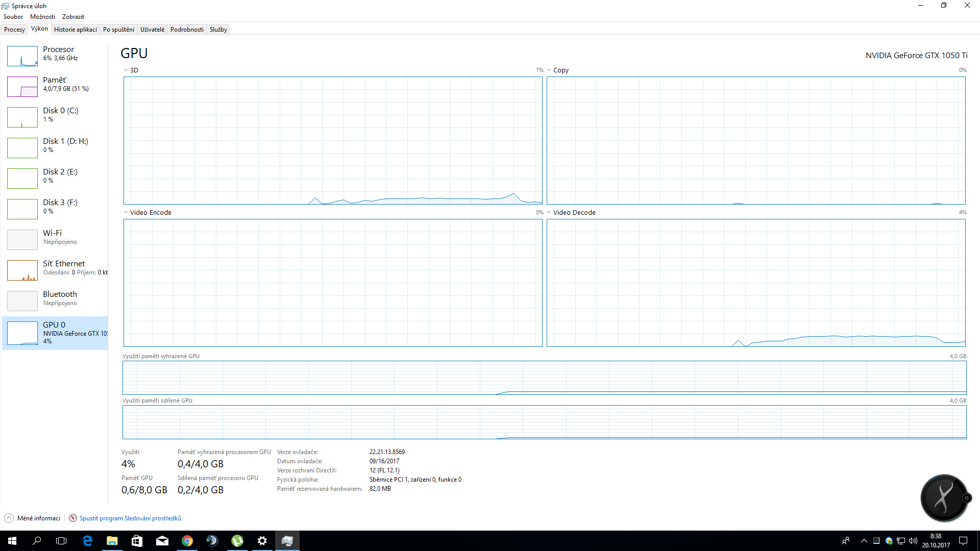Screen dimensions: 980x551
Task: Select the Síť Ethernet network entry
Action: pos(64,264)
